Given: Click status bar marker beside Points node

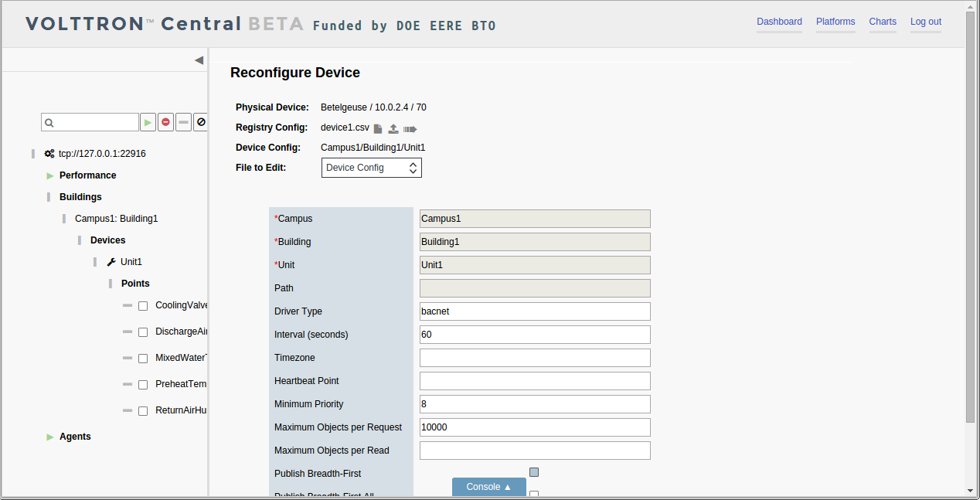Looking at the screenshot, I should tap(111, 284).
